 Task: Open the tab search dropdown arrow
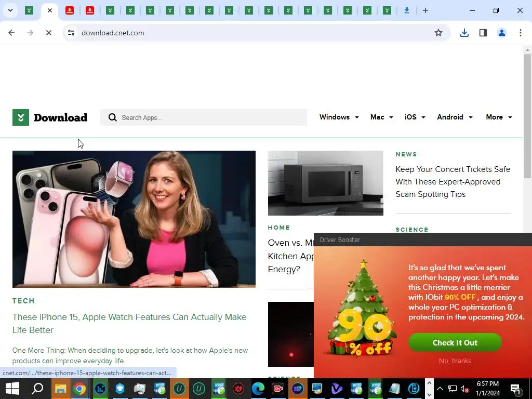10,10
